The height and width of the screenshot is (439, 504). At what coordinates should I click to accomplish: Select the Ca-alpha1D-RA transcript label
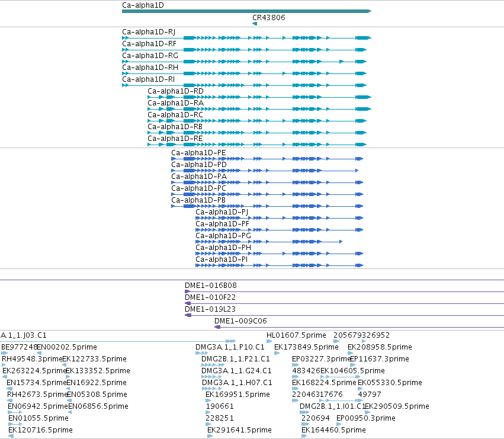(x=175, y=103)
